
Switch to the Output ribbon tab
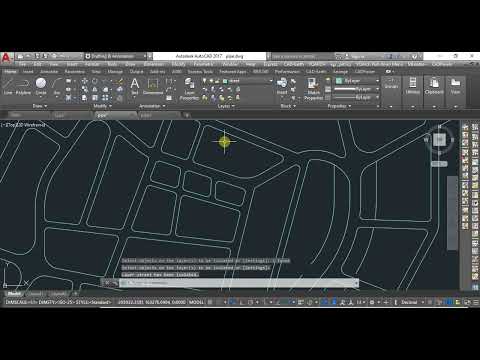[136, 71]
